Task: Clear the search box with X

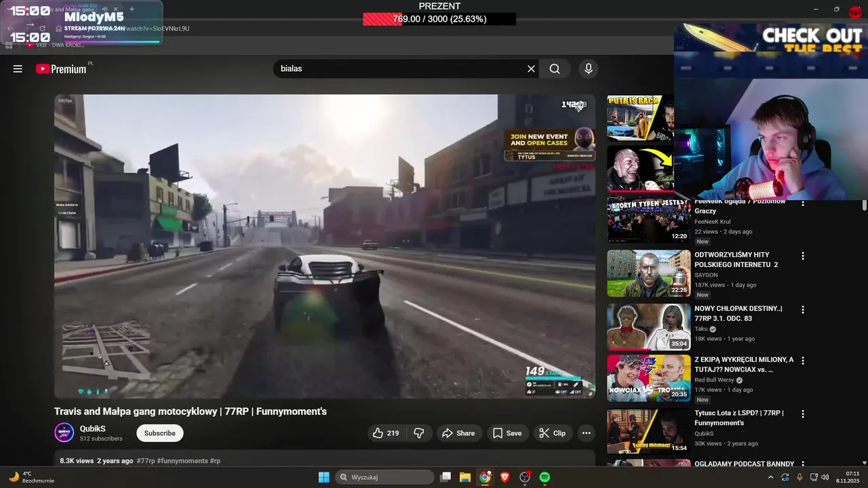Action: pyautogui.click(x=531, y=68)
